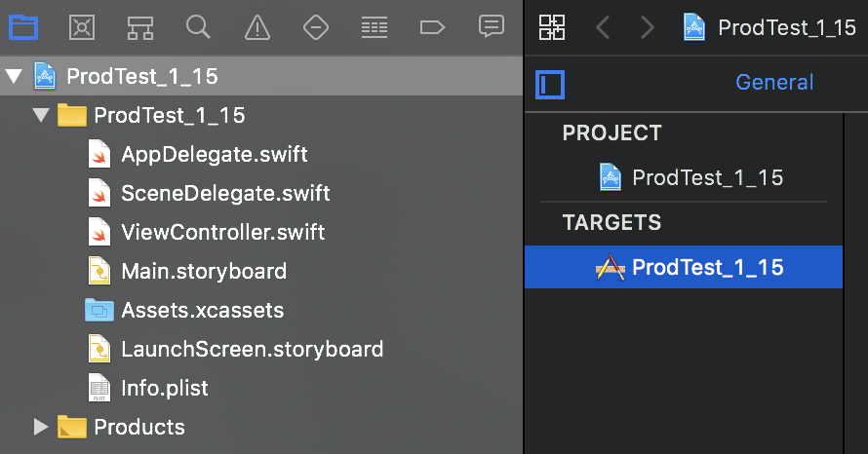Image resolution: width=868 pixels, height=454 pixels.
Task: Select root ProdTest_1_15 project in navigator
Action: point(261,76)
